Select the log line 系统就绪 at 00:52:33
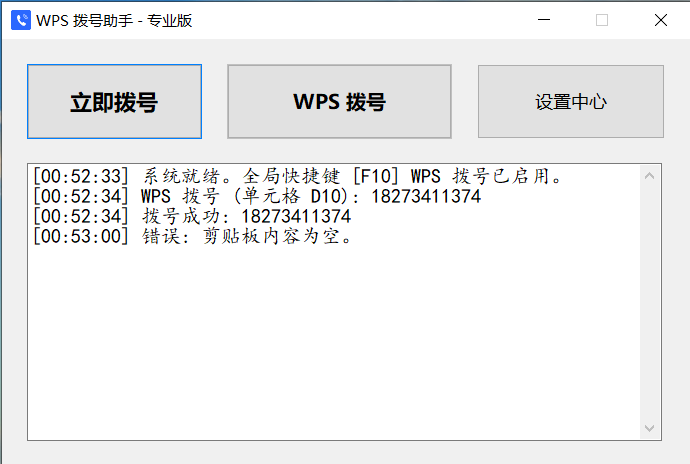 tap(297, 177)
